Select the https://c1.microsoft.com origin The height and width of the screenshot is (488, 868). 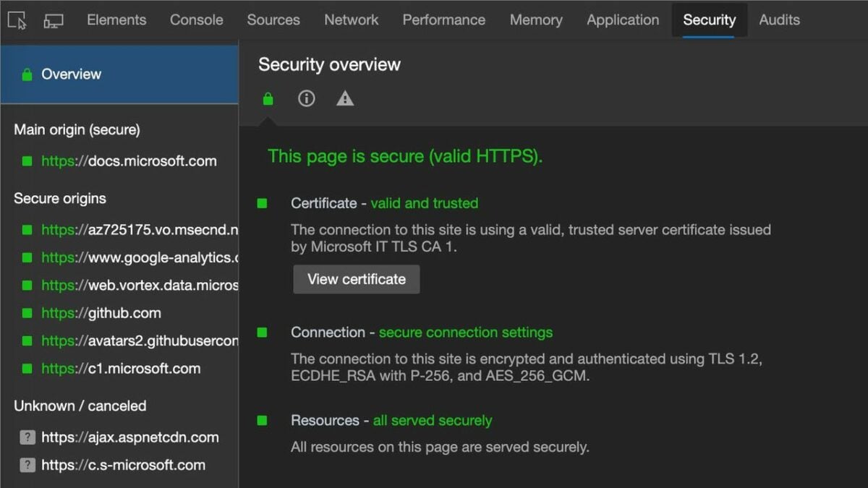click(119, 369)
